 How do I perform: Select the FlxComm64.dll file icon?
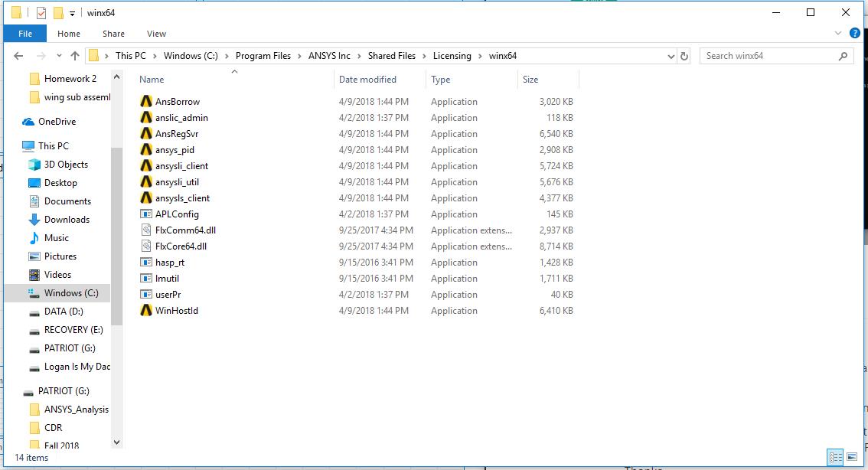click(x=146, y=230)
